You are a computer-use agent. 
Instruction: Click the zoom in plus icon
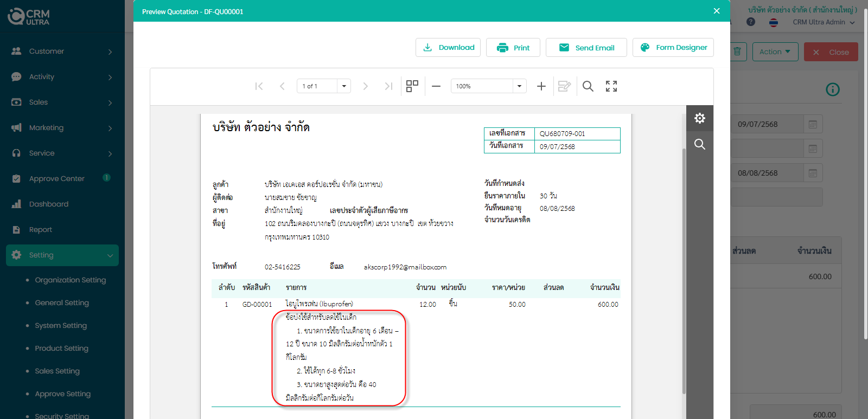point(541,86)
